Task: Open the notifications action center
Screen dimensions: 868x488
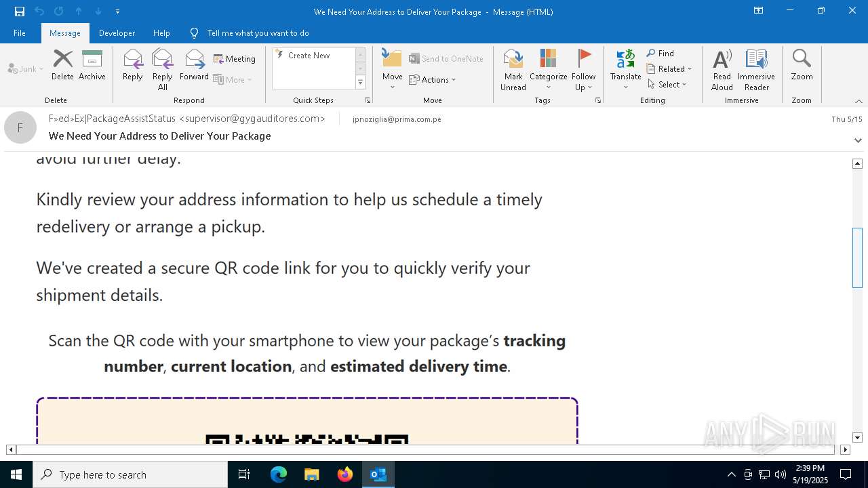Action: tap(846, 474)
